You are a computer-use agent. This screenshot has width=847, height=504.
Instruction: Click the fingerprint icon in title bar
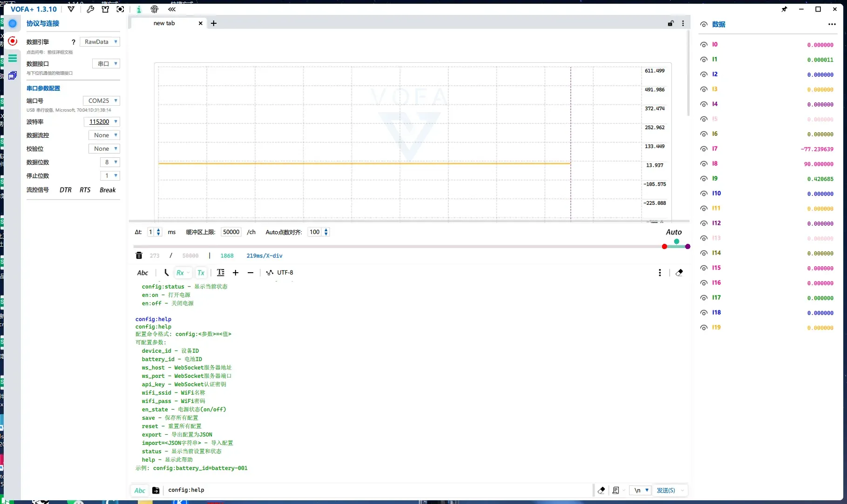[x=155, y=9]
